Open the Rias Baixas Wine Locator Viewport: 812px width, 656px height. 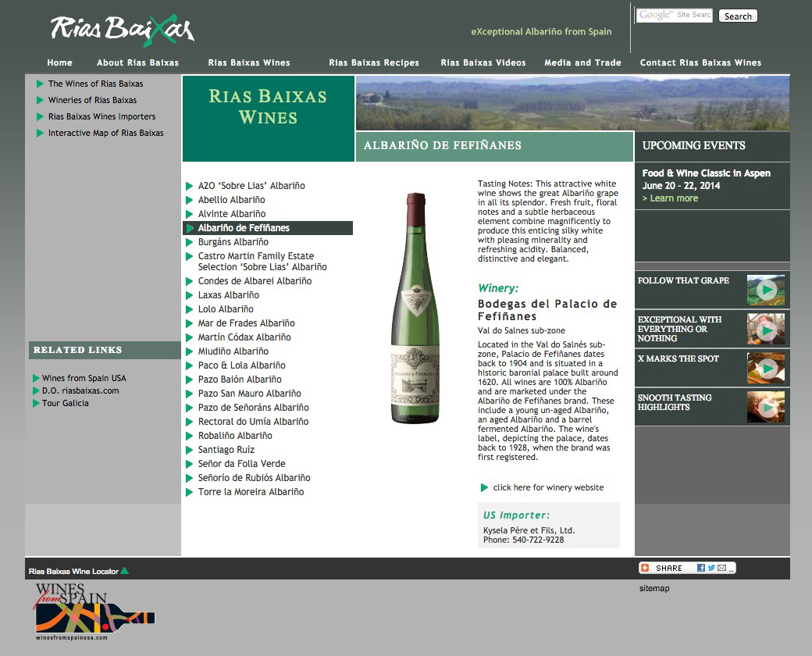(74, 571)
